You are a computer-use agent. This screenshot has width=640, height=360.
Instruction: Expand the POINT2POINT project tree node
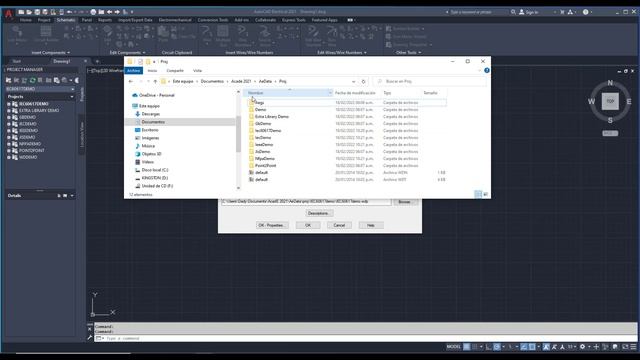(9, 151)
